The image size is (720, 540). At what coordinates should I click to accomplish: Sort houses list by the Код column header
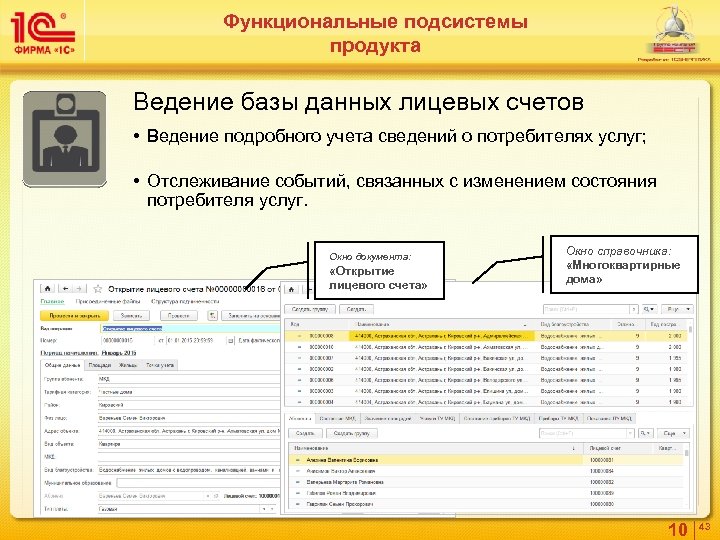[x=318, y=324]
